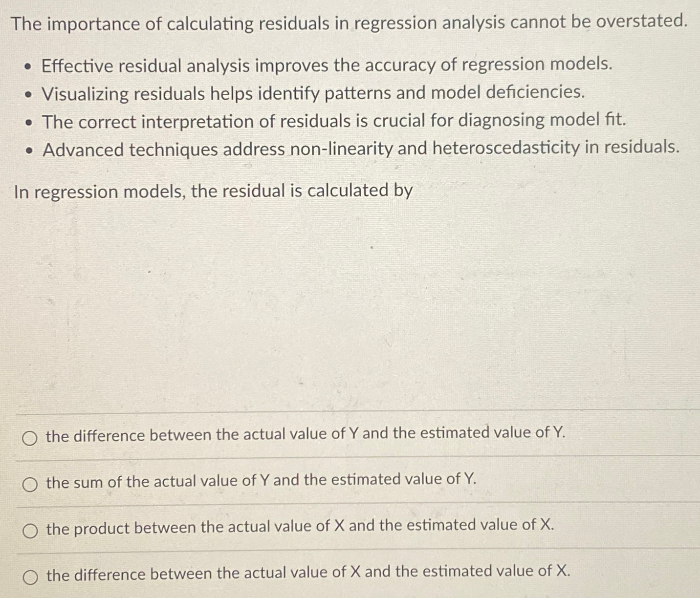This screenshot has width=700, height=598.
Task: Click the final option's radio circle
Action: point(31,577)
